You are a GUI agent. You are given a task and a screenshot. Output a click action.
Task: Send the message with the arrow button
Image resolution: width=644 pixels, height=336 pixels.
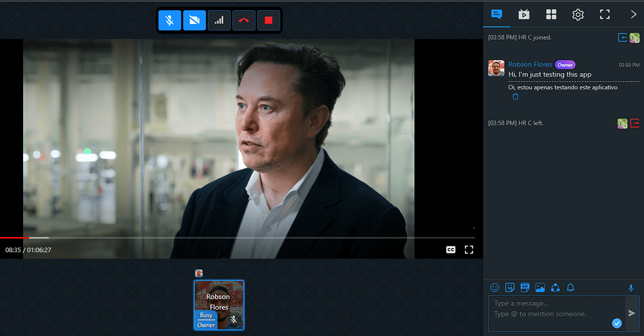632,313
